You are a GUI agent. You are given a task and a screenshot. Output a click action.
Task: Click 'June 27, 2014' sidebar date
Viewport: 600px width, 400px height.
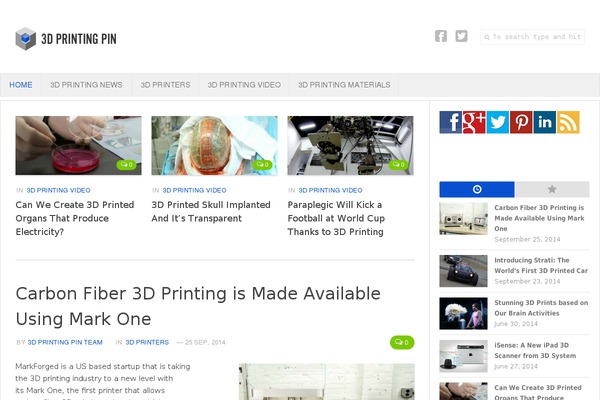(x=516, y=366)
